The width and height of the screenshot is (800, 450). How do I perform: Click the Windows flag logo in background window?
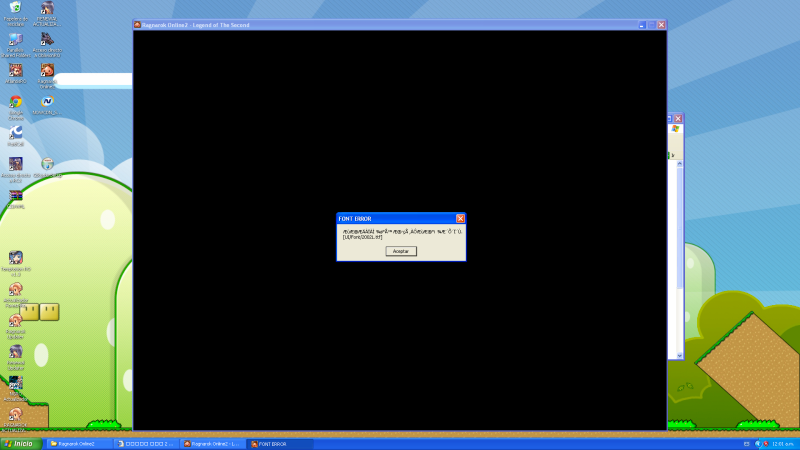(676, 129)
